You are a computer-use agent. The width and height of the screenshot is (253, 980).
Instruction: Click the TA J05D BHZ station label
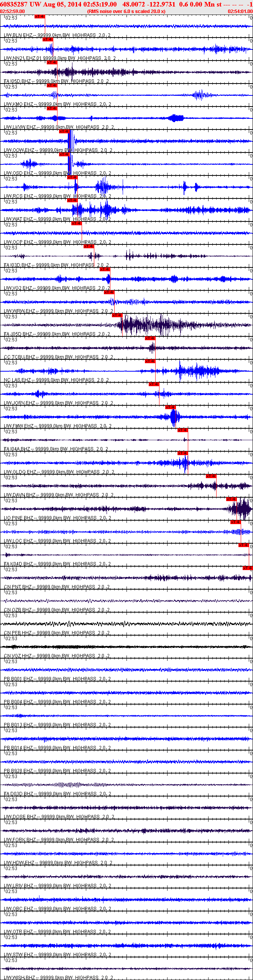(57, 334)
